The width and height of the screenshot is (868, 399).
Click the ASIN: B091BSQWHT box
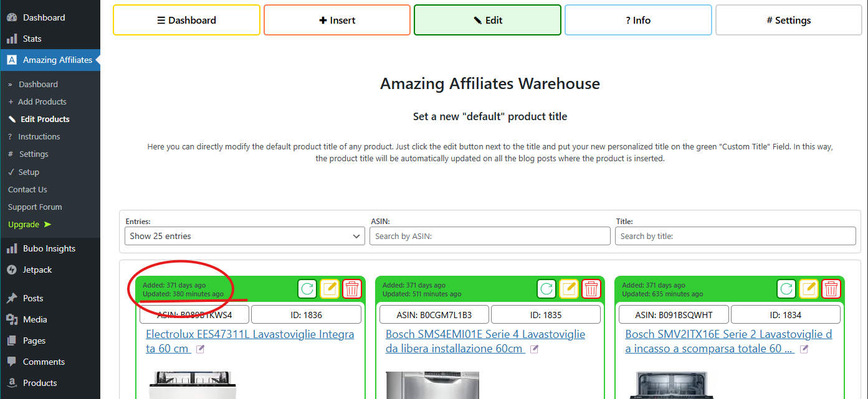pos(674,314)
